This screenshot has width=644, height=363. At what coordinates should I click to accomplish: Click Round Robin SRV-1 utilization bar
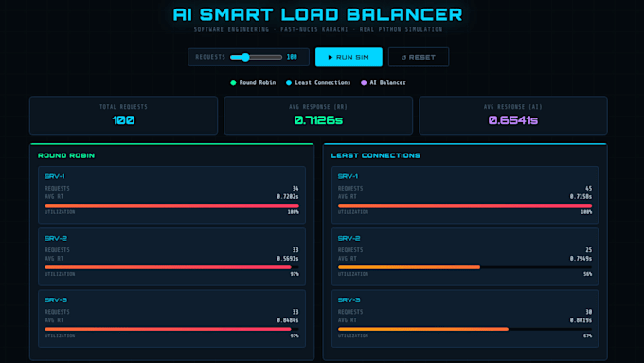[171, 206]
